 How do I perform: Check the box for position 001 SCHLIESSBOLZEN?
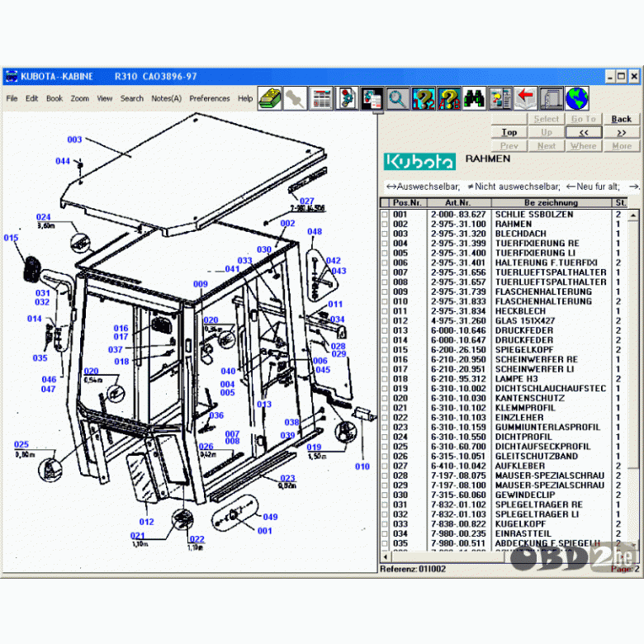pos(385,215)
